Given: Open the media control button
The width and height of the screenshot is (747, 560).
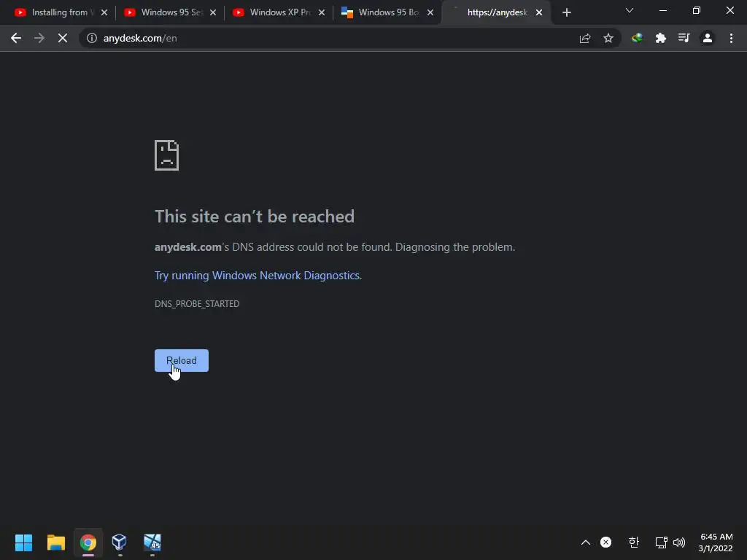Looking at the screenshot, I should pos(684,38).
